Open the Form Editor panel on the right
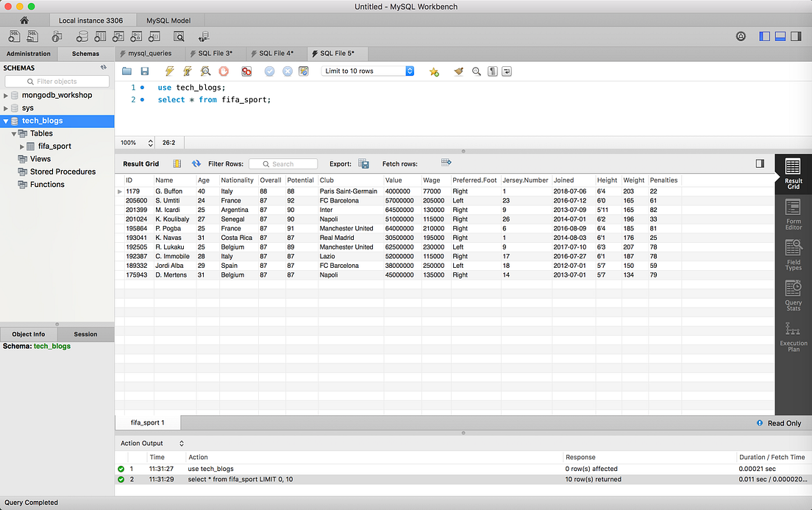 (792, 214)
